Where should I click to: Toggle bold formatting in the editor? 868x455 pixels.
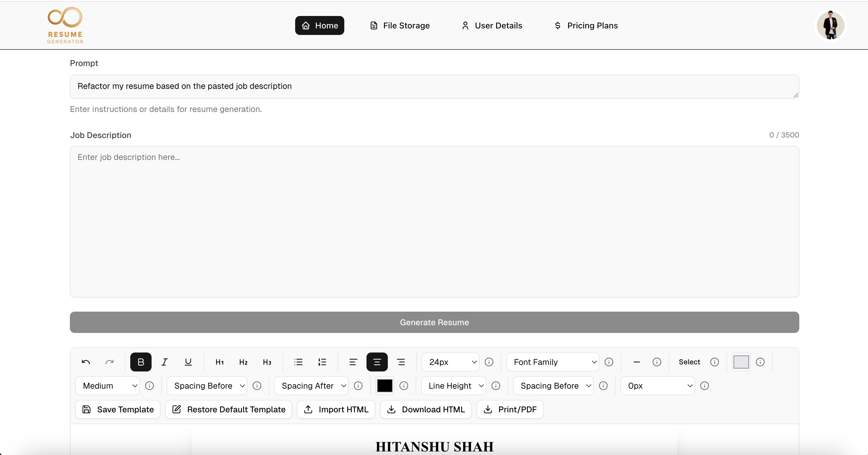pyautogui.click(x=141, y=362)
